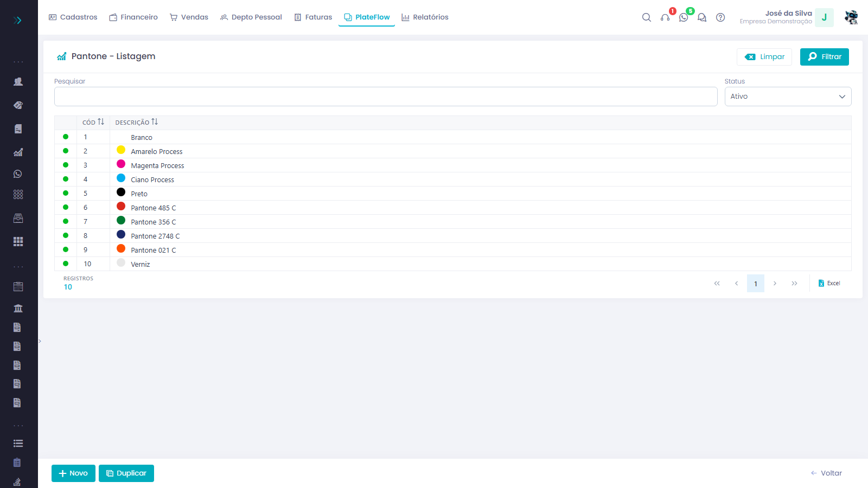The height and width of the screenshot is (488, 868).
Task: Sort by DESCRIÇÃO column arrows
Action: tap(155, 122)
